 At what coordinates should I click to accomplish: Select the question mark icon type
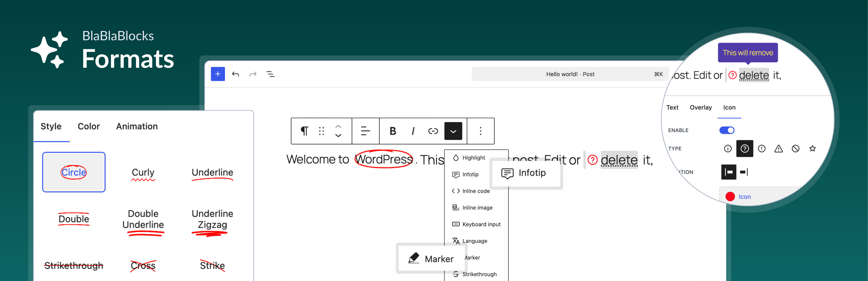coord(744,149)
